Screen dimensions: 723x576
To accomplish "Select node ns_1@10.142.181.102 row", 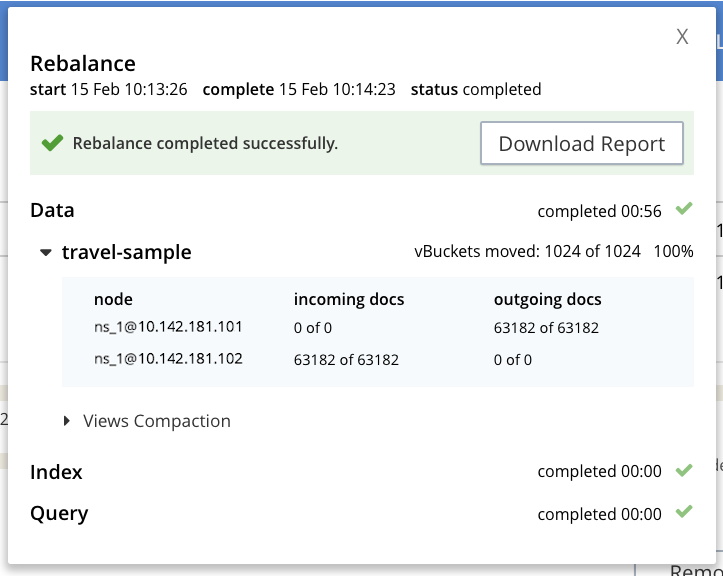I will (x=168, y=359).
